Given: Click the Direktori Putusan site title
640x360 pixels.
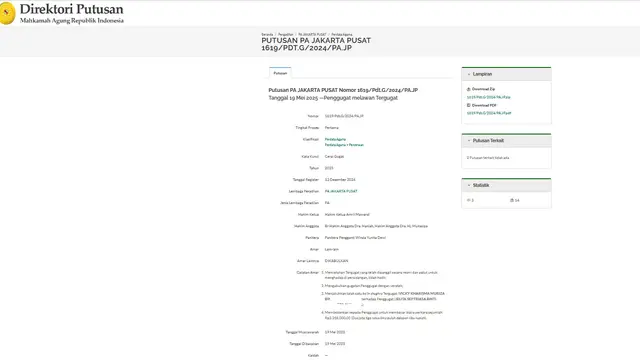Looking at the screenshot, I should (71, 9).
